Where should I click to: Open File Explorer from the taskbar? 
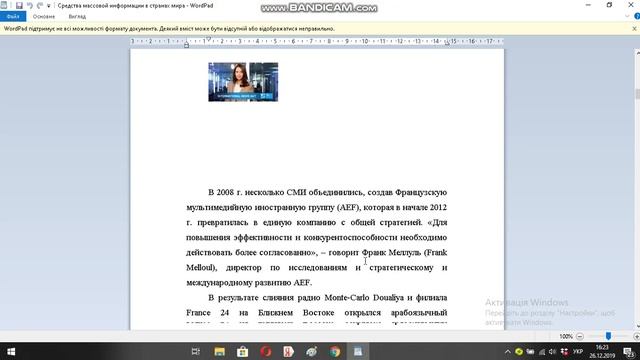[220, 351]
